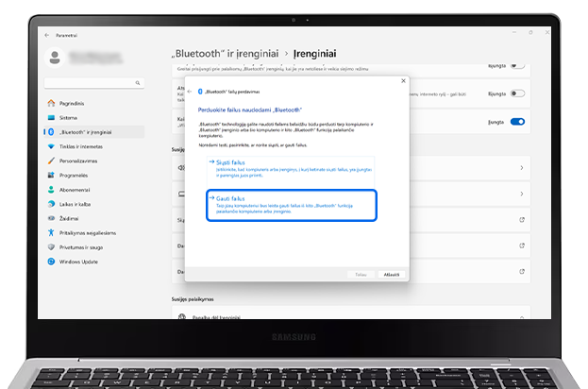
Task: Enable the second Išjungta toggle switch
Action: (517, 94)
